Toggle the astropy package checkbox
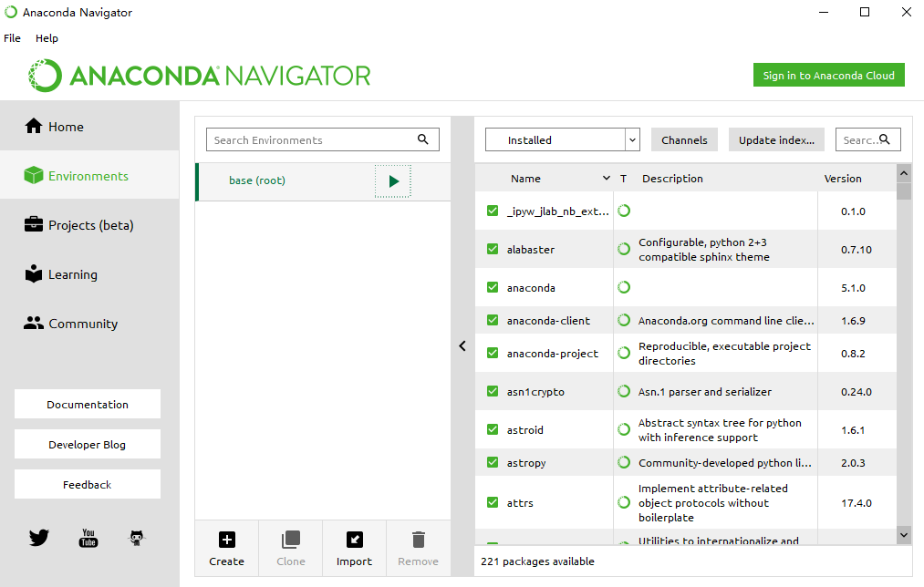Viewport: 924px width, 587px height. tap(493, 463)
